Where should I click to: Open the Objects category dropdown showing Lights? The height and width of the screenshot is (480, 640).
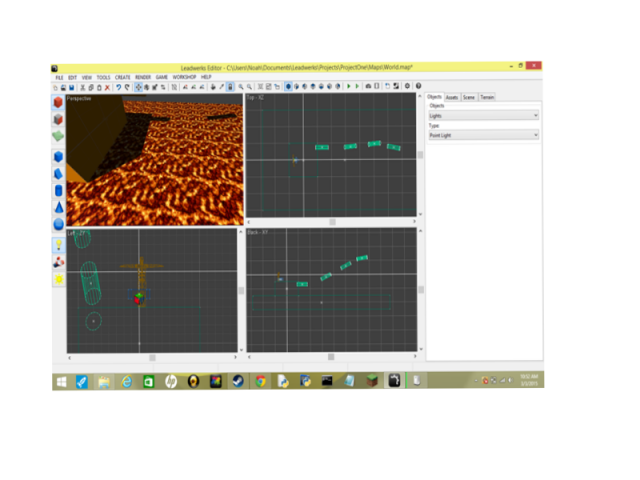pyautogui.click(x=483, y=115)
